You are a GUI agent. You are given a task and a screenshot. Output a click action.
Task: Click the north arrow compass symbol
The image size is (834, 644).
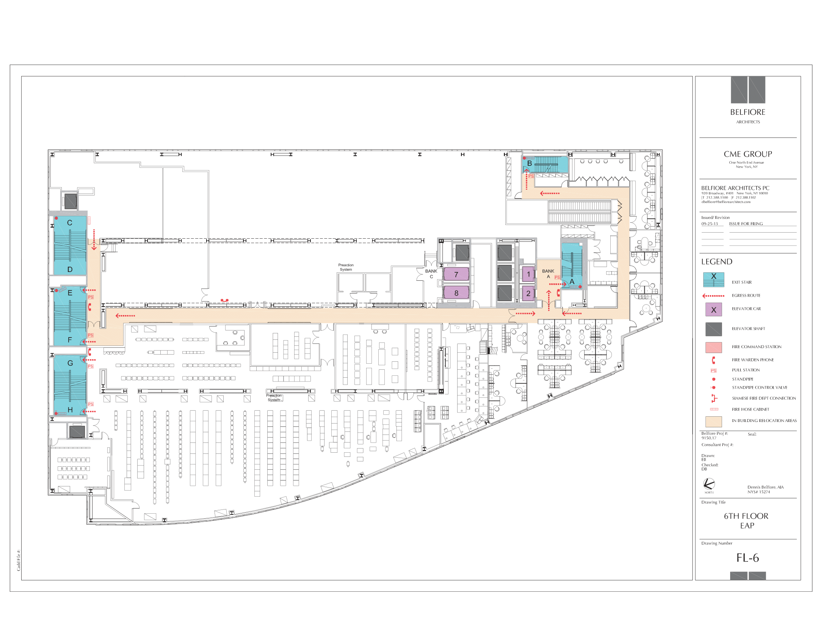709,484
